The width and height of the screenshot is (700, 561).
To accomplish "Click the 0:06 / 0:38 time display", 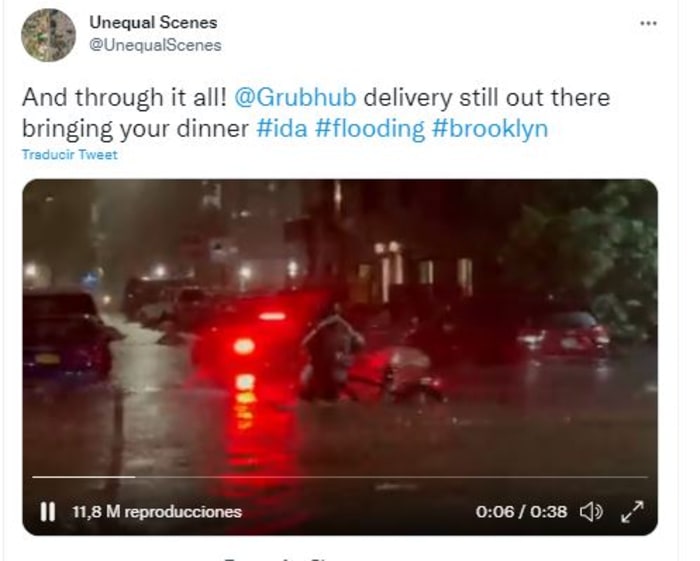I will [521, 511].
